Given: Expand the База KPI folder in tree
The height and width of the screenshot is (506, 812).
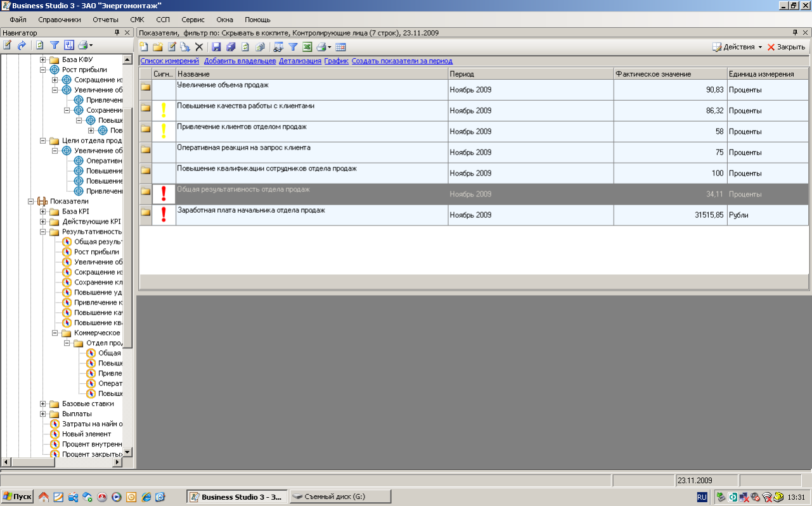Looking at the screenshot, I should [43, 212].
